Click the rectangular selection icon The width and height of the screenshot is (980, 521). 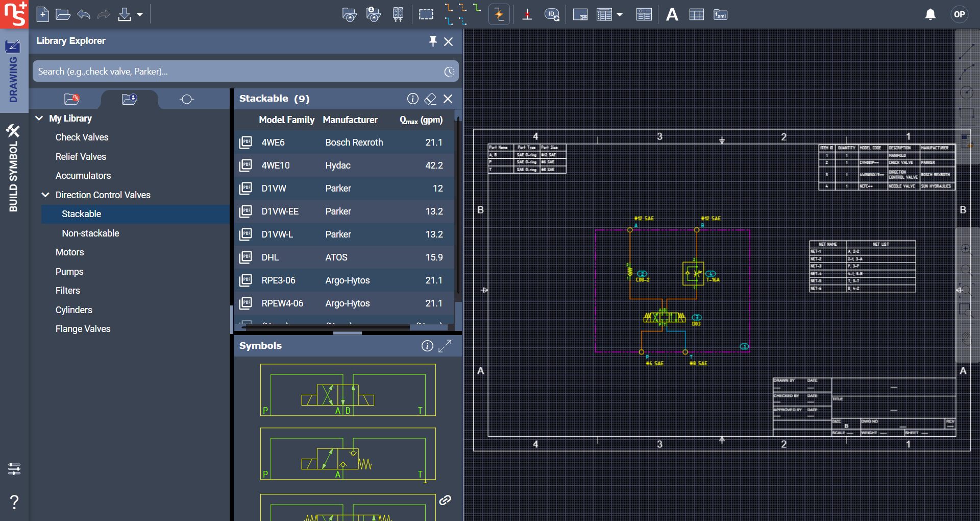click(x=426, y=14)
